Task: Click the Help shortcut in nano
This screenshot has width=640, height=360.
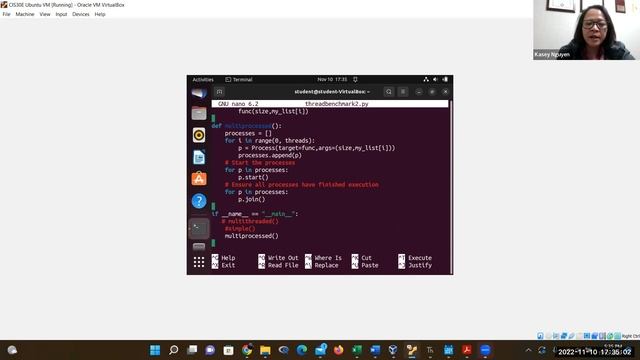Action: coord(223,258)
